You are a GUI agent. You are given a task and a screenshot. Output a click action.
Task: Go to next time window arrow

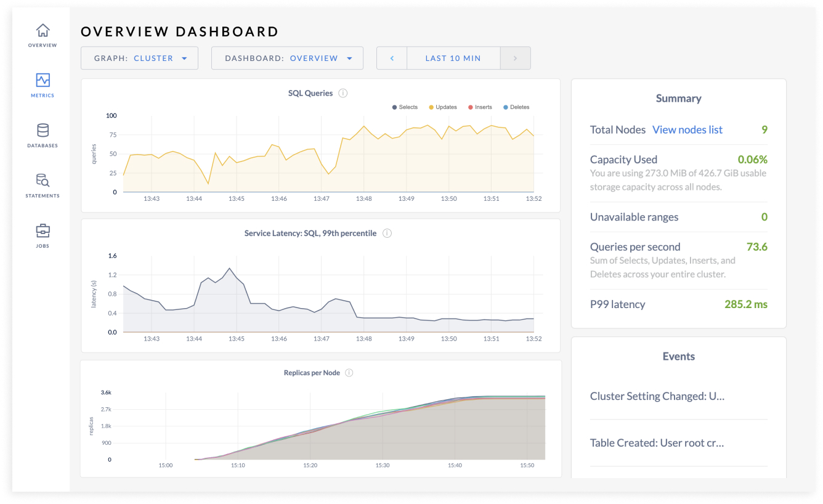coord(515,59)
